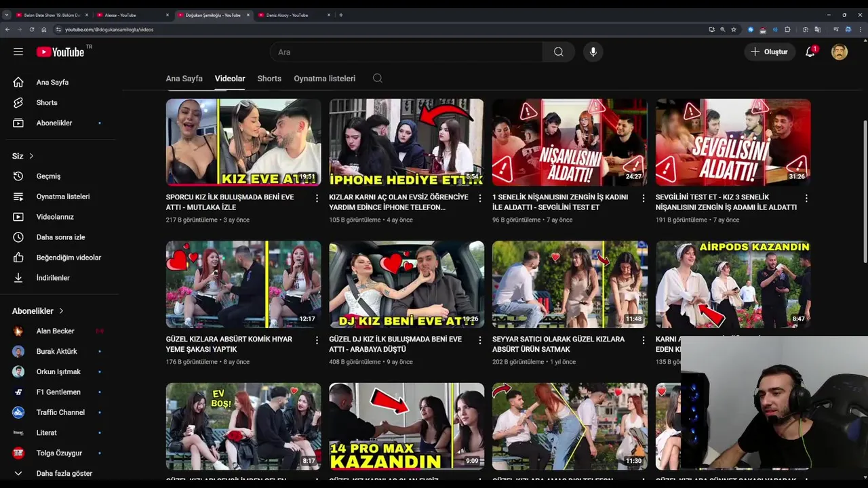868x488 pixels.
Task: Start voice search with microphone icon
Action: 593,52
